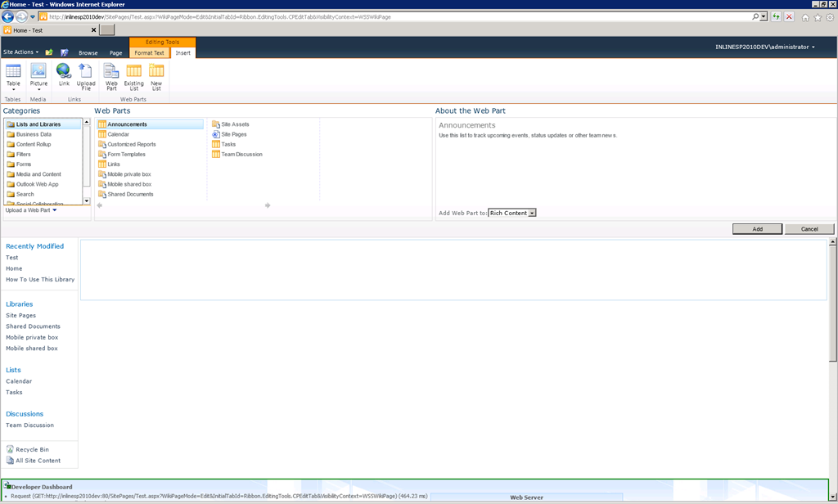Viewport: 838px width, 504px height.
Task: Open the Web Part ribbon button
Action: click(111, 76)
